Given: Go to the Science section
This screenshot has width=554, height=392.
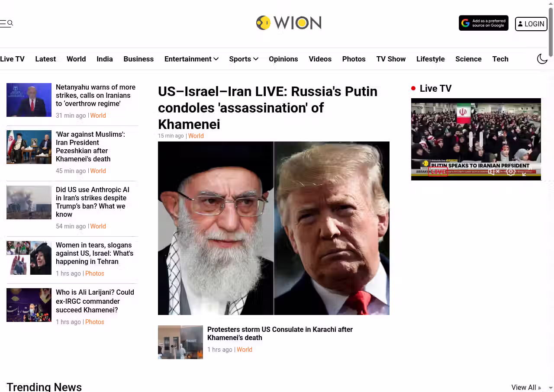Looking at the screenshot, I should click(x=468, y=59).
